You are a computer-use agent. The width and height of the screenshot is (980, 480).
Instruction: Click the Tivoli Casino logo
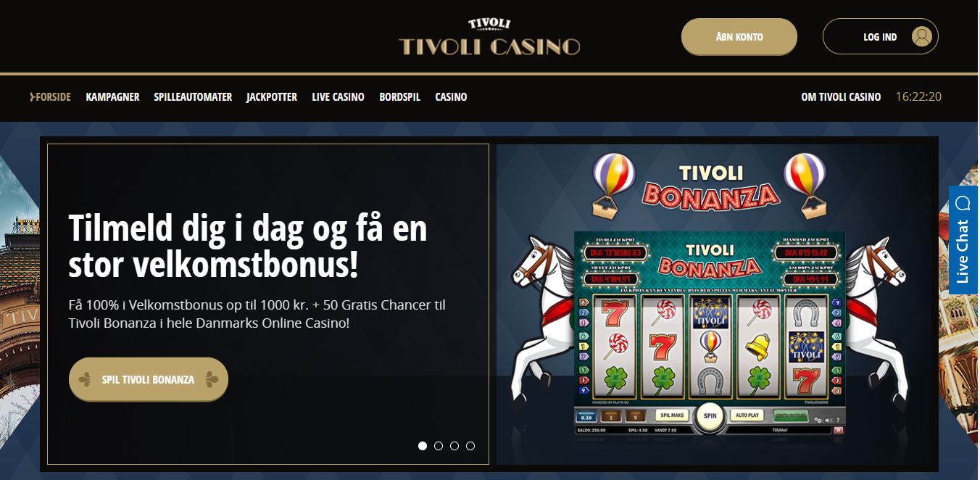pyautogui.click(x=489, y=37)
